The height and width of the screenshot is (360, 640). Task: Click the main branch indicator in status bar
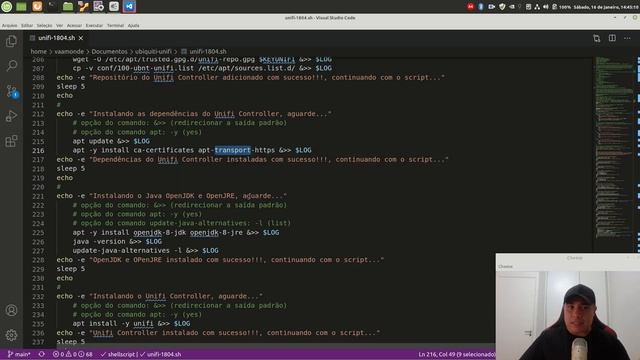19,354
